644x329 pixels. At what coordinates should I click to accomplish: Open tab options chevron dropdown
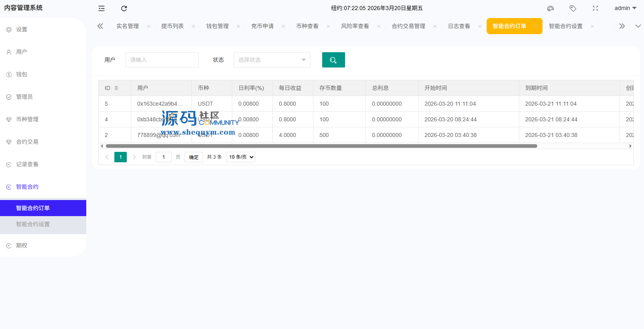[638, 26]
